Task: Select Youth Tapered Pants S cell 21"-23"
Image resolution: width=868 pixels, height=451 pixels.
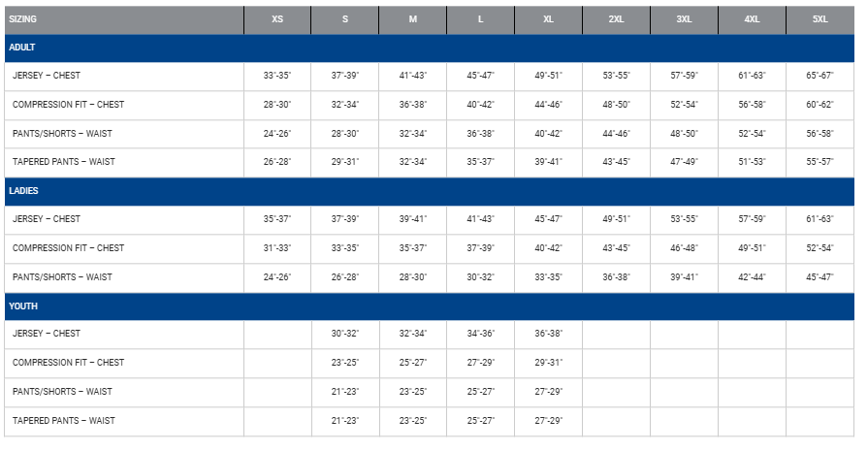Action: (344, 421)
